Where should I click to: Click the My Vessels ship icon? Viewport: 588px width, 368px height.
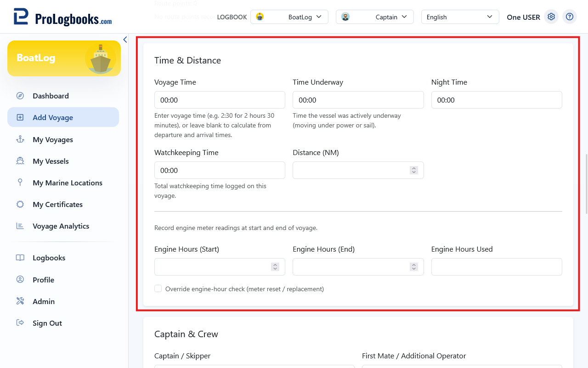(20, 161)
